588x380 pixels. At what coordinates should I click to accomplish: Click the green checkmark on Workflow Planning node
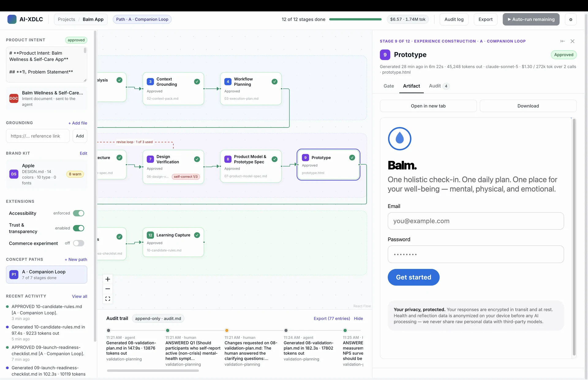coord(274,82)
